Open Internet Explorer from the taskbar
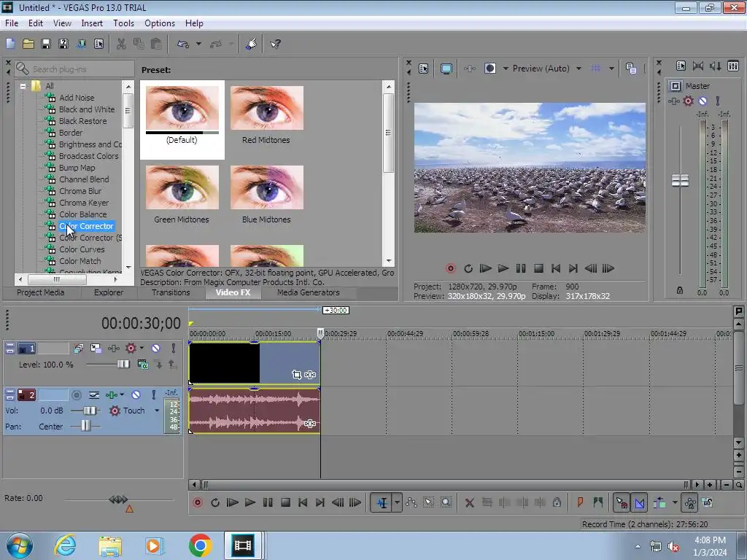This screenshot has height=560, width=747. (x=65, y=545)
